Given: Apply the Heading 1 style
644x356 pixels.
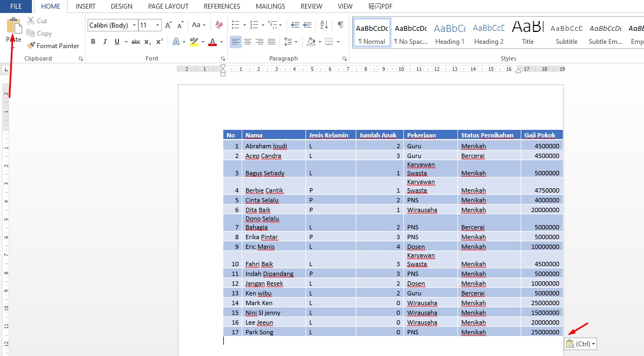Looking at the screenshot, I should (450, 32).
